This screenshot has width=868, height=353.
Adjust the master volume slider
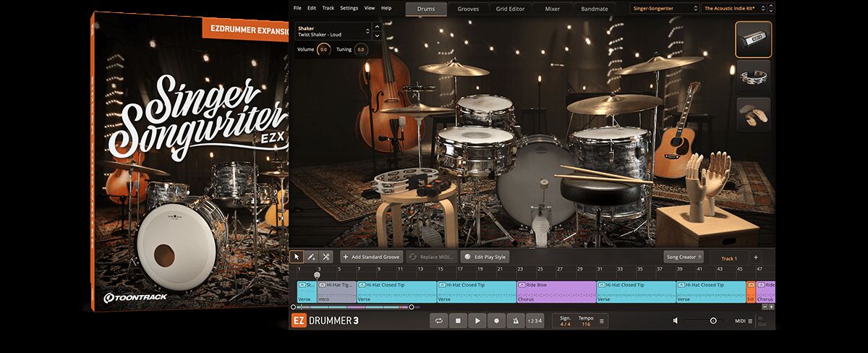[x=712, y=320]
